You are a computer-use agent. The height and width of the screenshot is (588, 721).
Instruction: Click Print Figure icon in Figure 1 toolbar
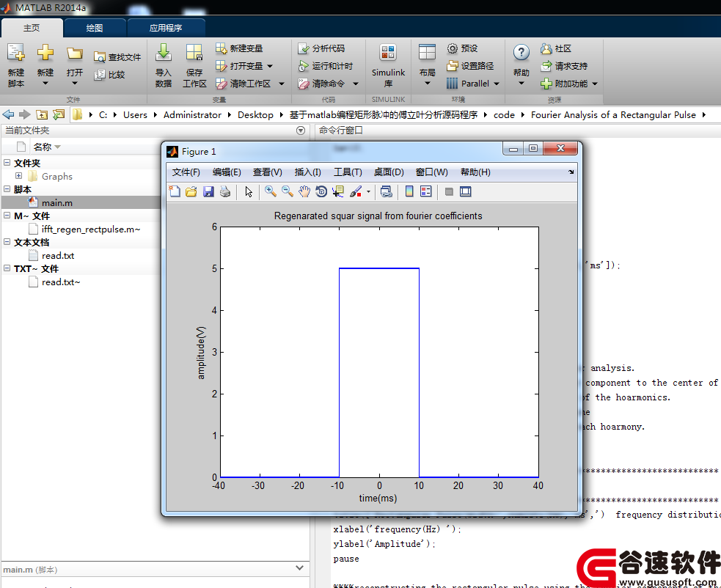[225, 191]
